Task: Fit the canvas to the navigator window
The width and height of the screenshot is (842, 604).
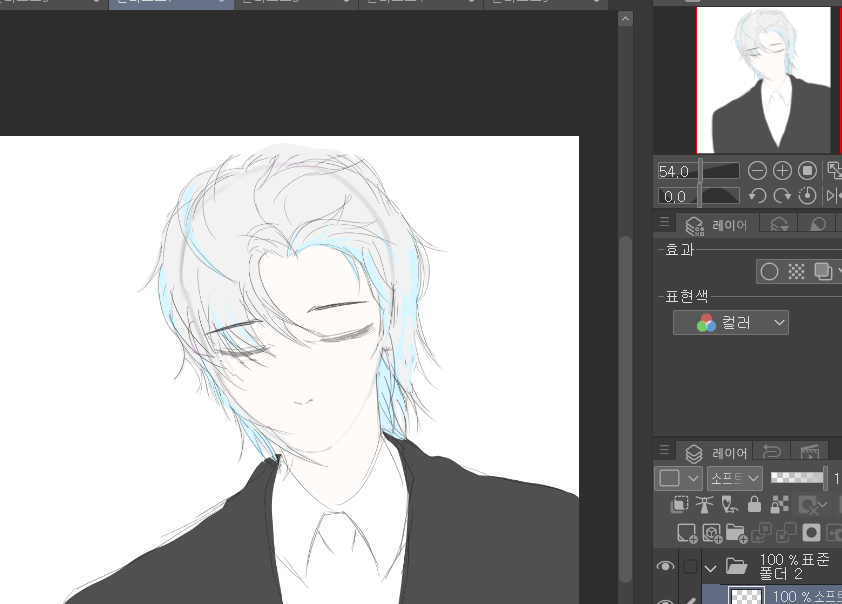Action: (834, 171)
